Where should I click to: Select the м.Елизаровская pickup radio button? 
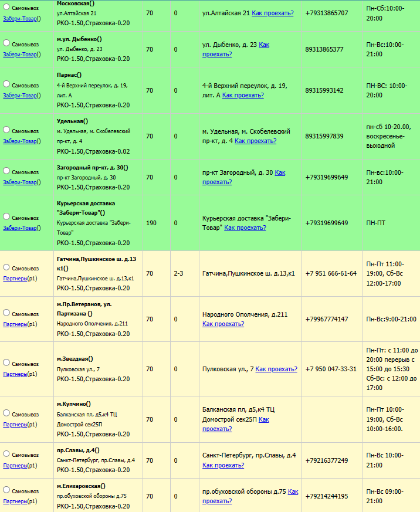(x=6, y=490)
